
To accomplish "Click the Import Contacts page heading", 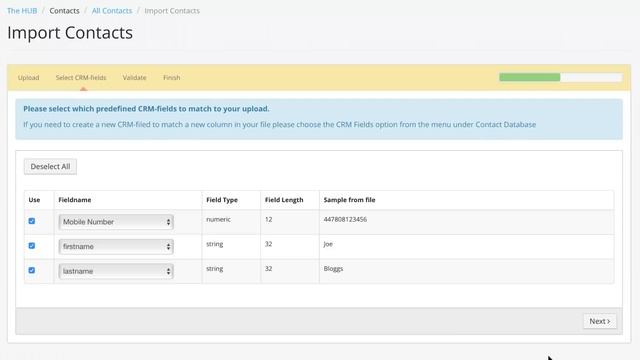I will pos(70,33).
